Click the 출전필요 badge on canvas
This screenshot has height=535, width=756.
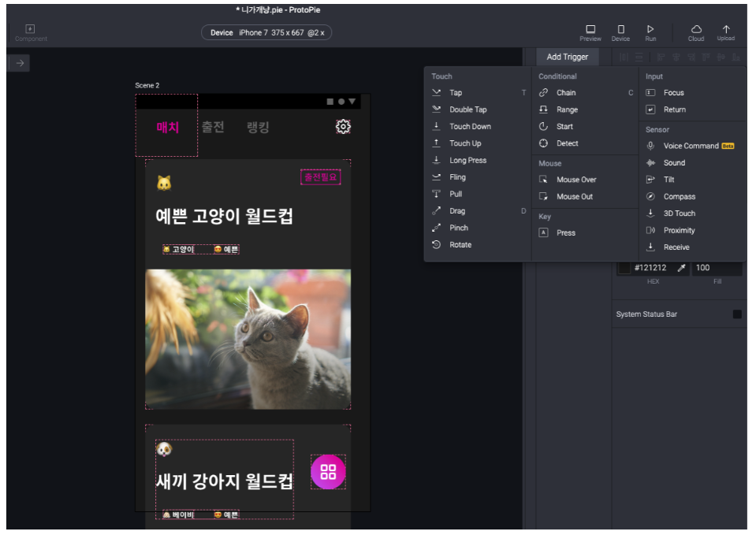click(321, 176)
